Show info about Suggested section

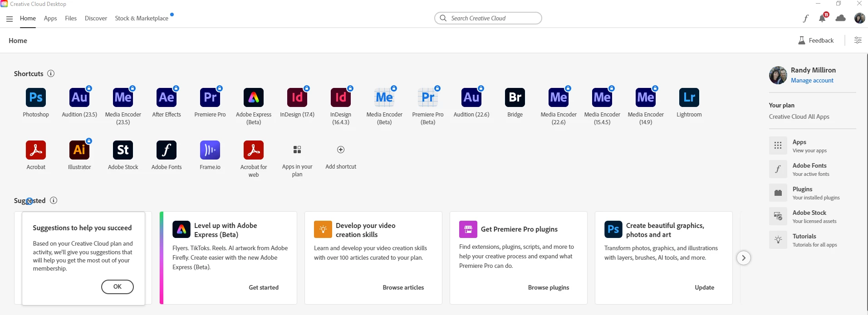click(x=54, y=200)
